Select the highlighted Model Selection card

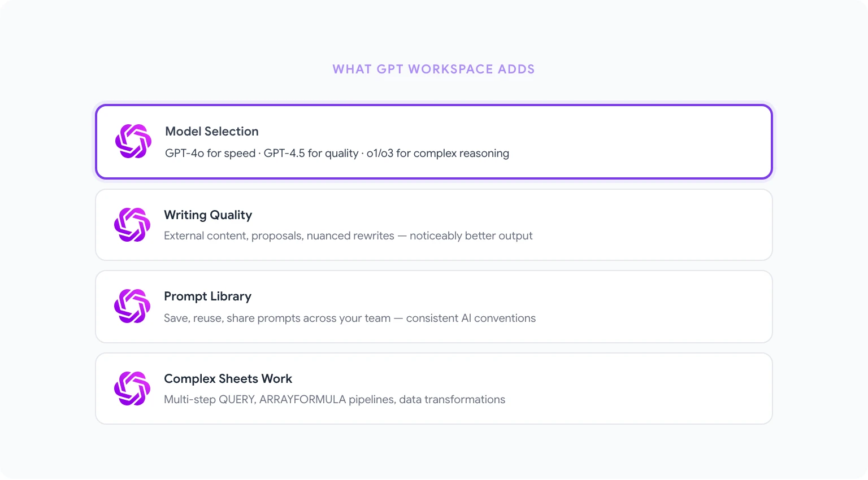click(x=433, y=141)
